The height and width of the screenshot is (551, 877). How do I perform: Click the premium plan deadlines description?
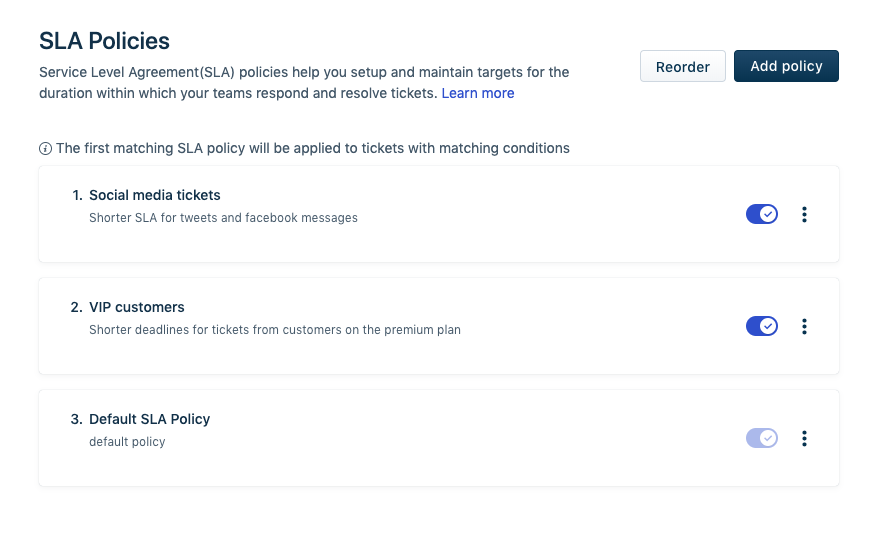click(275, 329)
